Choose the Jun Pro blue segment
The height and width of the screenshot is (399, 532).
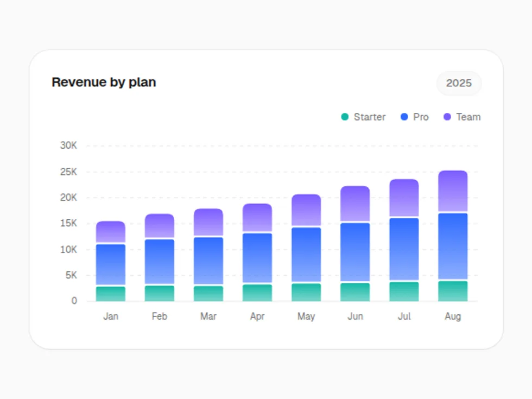point(355,252)
